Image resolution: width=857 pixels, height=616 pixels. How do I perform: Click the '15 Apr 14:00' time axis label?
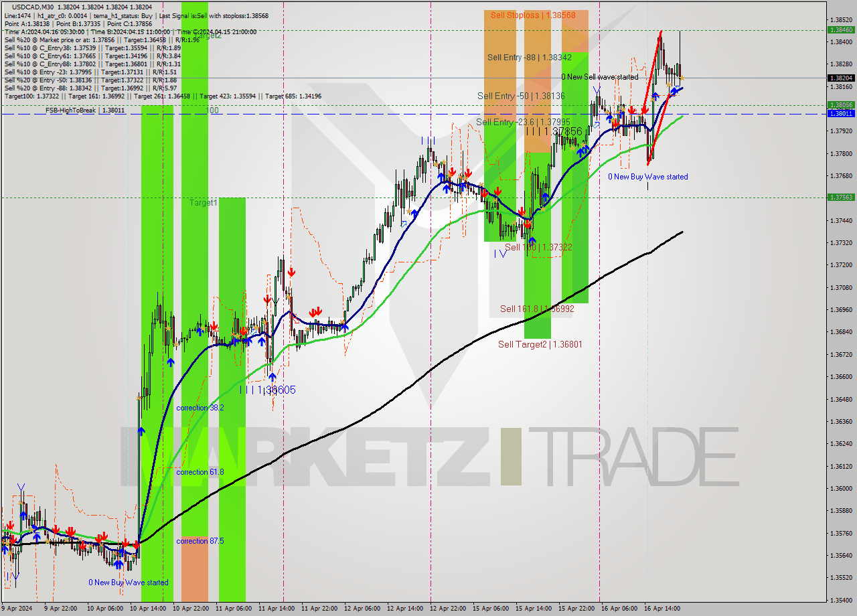coord(533,609)
